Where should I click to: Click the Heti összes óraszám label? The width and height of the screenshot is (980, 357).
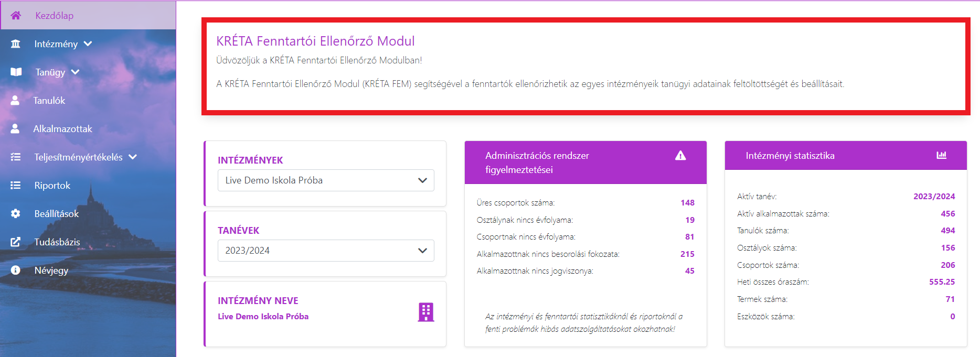tap(773, 282)
